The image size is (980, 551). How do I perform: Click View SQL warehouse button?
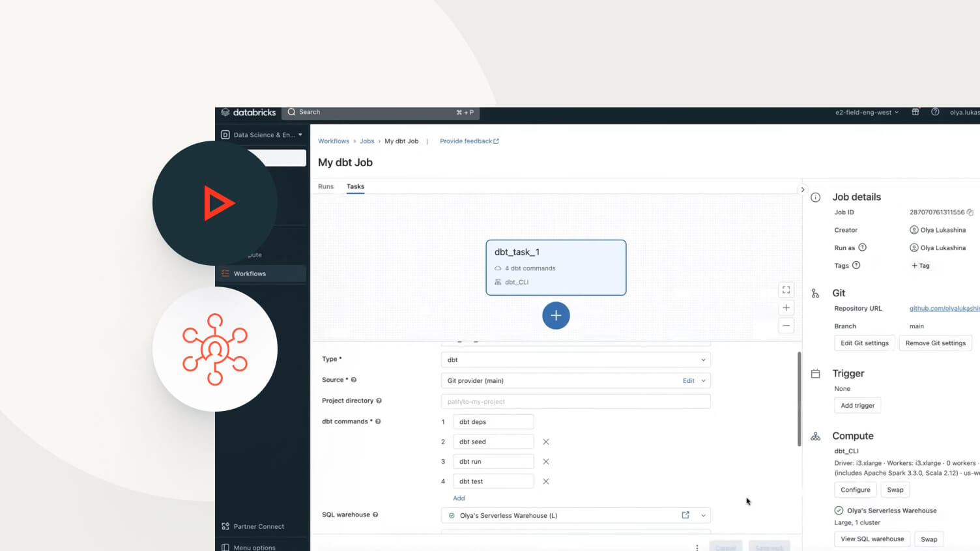point(872,539)
